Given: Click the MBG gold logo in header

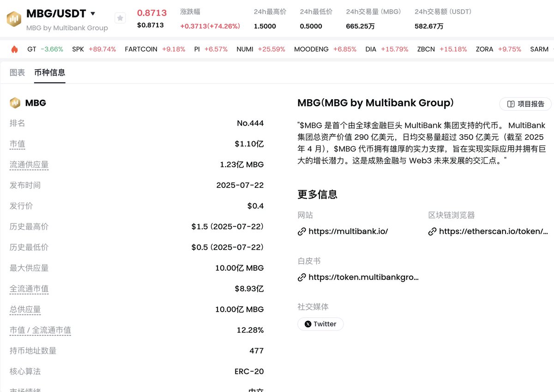Looking at the screenshot, I should coord(13,19).
